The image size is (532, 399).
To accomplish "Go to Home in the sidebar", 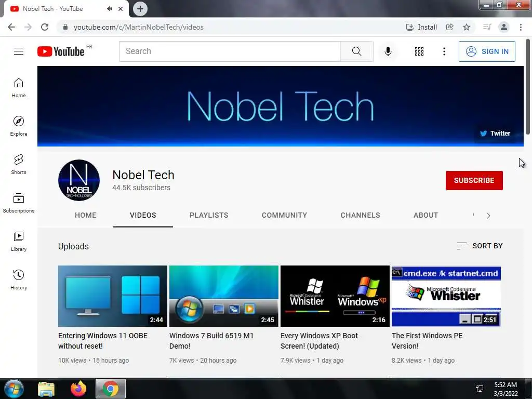I will [x=19, y=88].
